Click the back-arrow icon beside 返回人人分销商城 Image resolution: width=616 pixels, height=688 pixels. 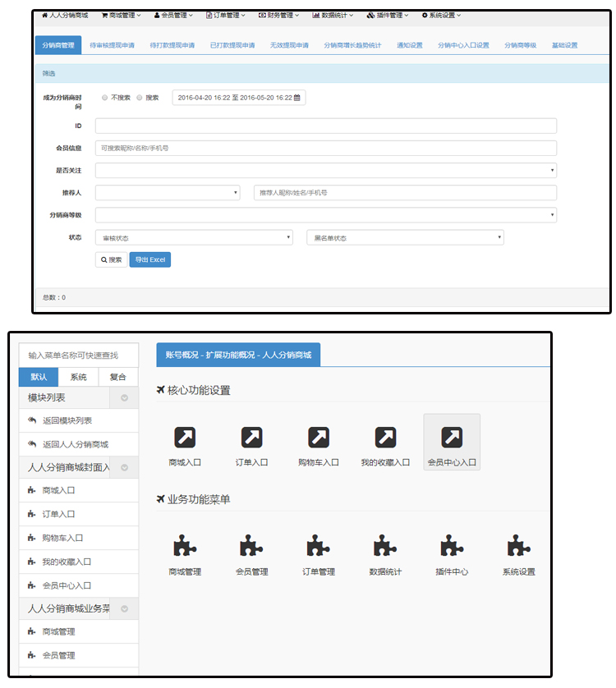[31, 444]
